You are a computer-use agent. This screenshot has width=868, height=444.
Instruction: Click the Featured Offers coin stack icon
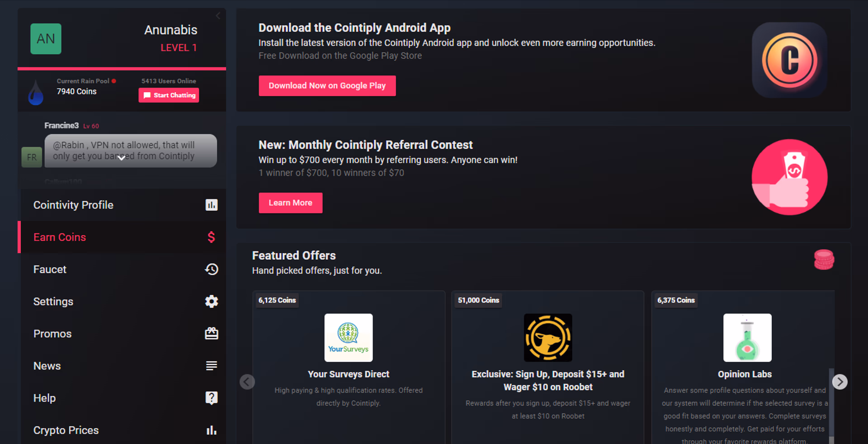point(824,260)
